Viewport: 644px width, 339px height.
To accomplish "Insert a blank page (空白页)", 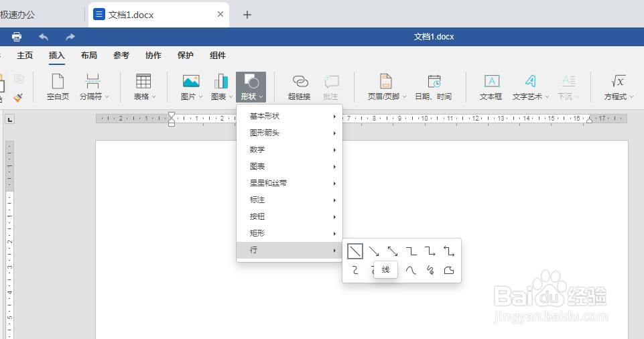I will (58, 86).
